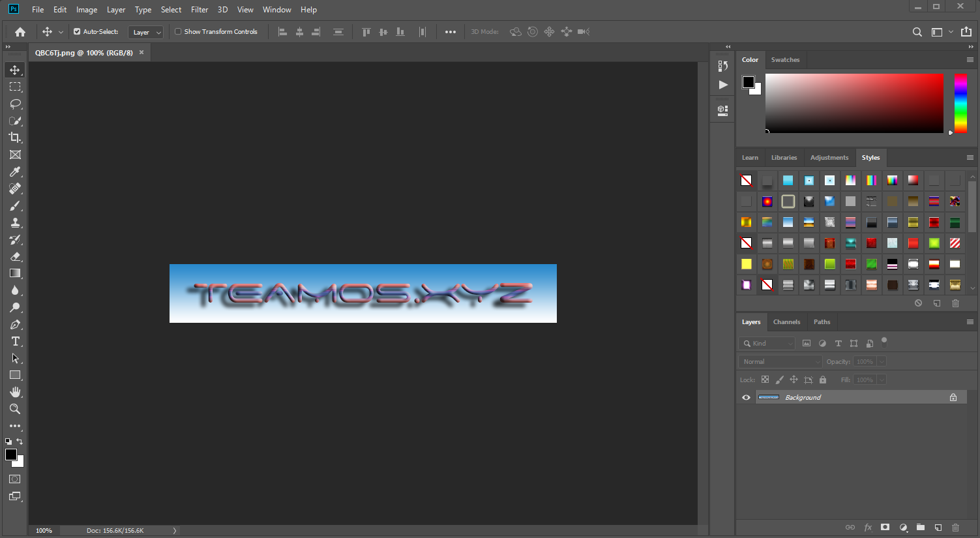This screenshot has height=538, width=980.
Task: Activate the Zoom tool
Action: click(15, 409)
